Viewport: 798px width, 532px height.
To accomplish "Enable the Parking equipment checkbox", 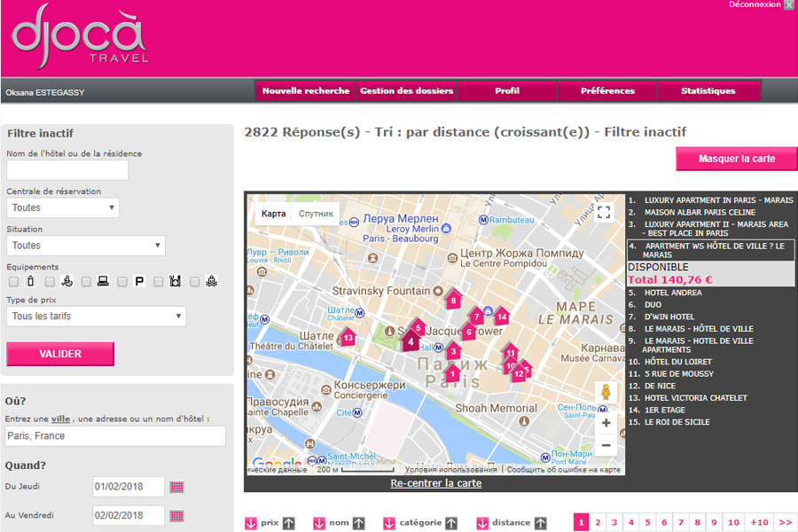I will tap(122, 282).
